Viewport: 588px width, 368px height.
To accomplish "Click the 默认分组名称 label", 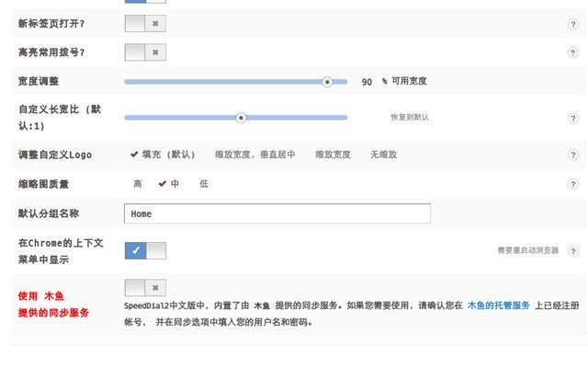I will [x=49, y=213].
